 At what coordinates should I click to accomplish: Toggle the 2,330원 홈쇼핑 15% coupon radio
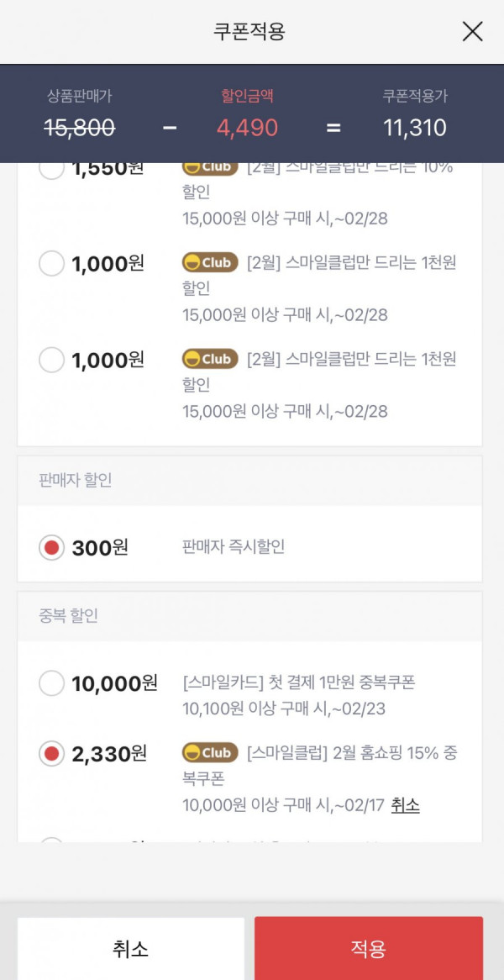(51, 753)
